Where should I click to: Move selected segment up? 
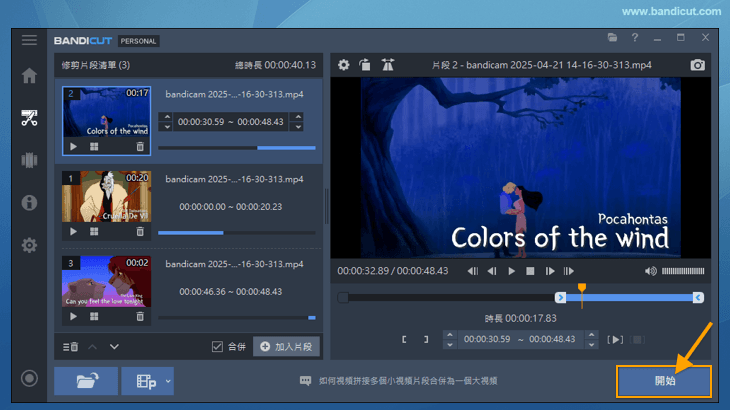[x=93, y=347]
